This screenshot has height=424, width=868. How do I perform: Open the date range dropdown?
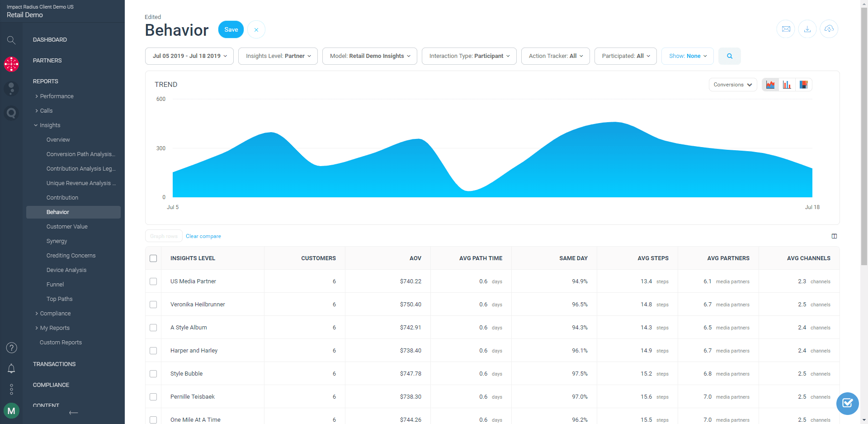pyautogui.click(x=189, y=56)
